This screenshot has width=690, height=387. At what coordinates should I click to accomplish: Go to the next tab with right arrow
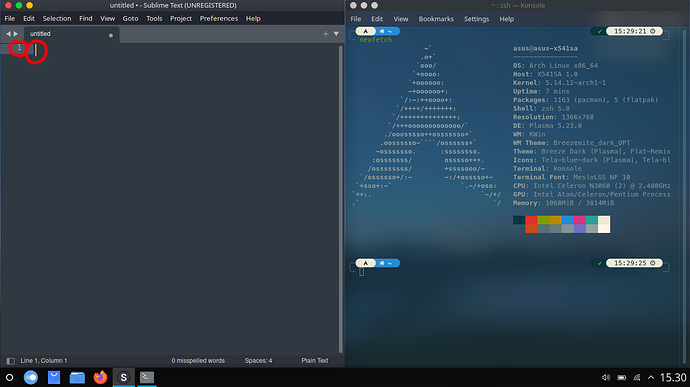(x=16, y=33)
